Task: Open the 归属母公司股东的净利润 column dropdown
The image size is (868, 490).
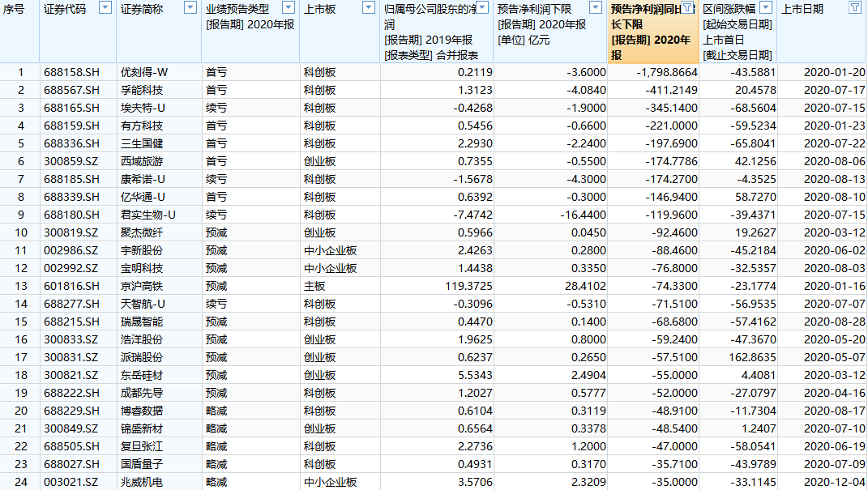Action: pyautogui.click(x=483, y=8)
